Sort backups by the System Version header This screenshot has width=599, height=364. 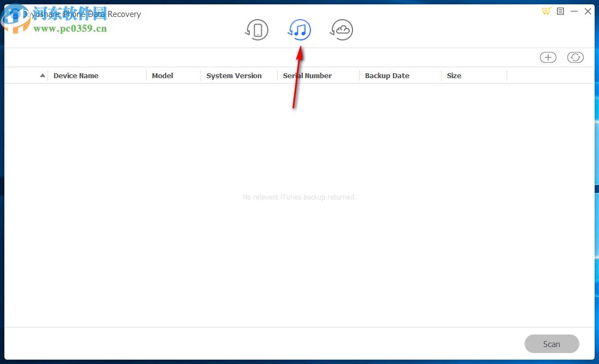(x=234, y=75)
